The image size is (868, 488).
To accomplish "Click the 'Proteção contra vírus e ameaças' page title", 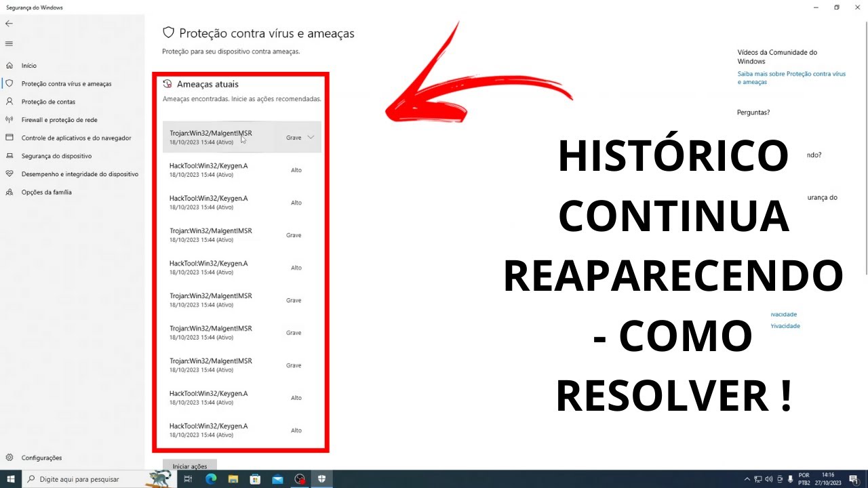I will coord(267,33).
